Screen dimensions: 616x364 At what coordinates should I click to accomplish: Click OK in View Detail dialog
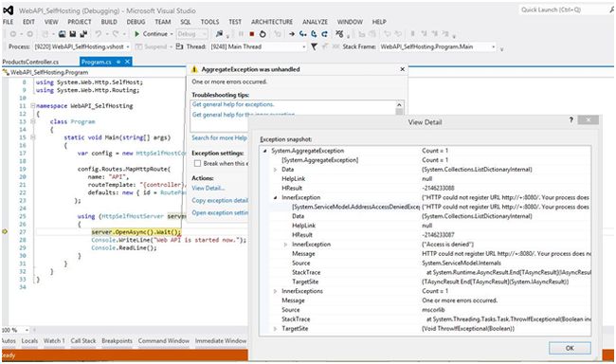point(570,348)
